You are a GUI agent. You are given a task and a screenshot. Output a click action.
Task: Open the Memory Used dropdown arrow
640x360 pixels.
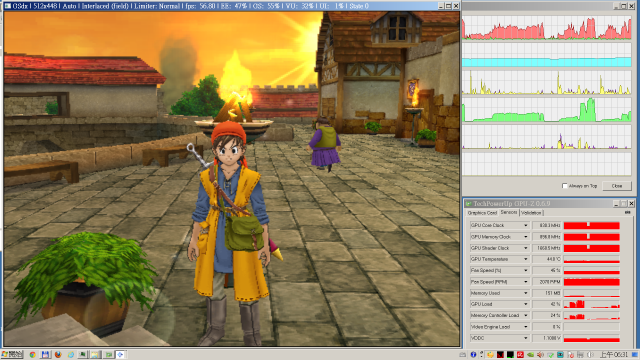point(526,293)
